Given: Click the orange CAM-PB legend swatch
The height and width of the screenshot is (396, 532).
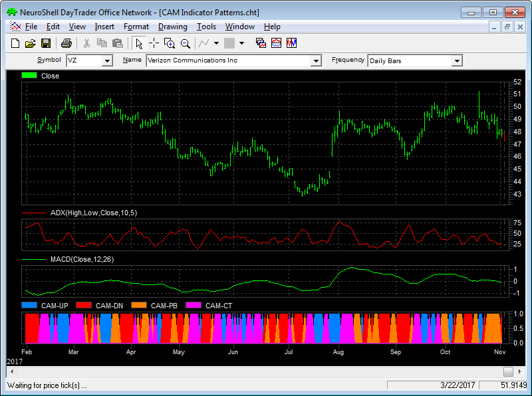Looking at the screenshot, I should 139,305.
